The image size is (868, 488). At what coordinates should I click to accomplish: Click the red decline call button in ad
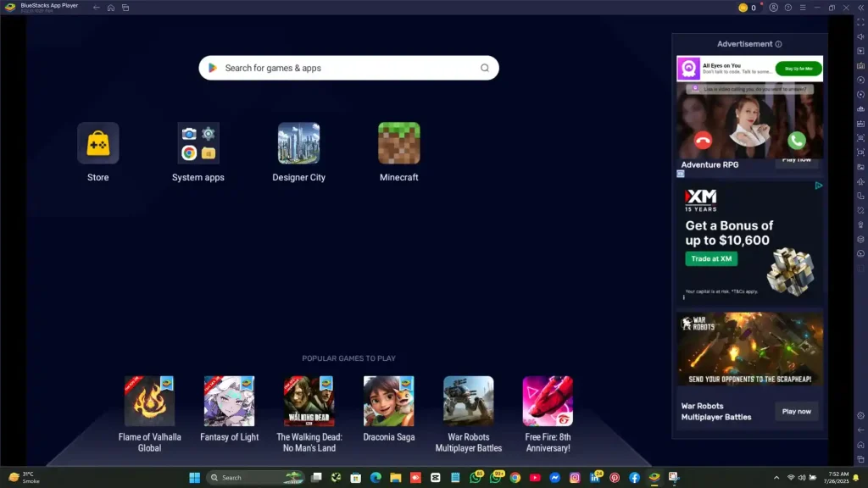(703, 141)
